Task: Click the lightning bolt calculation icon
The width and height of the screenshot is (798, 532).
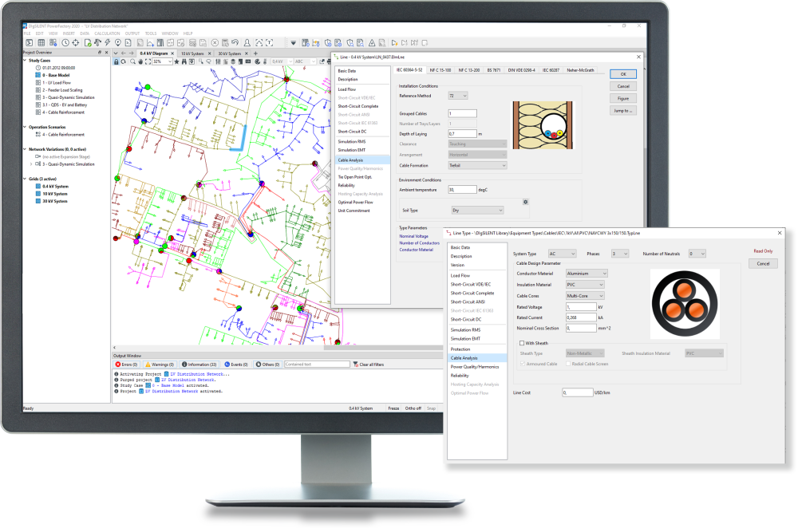Action: [108, 43]
